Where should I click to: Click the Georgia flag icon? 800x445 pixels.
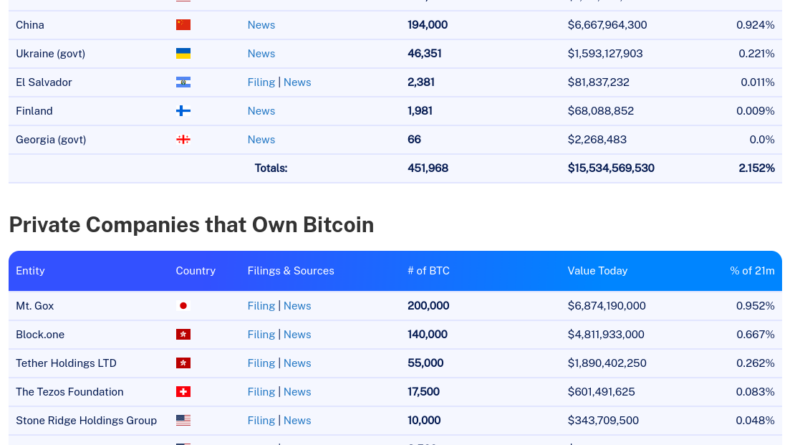tap(183, 140)
